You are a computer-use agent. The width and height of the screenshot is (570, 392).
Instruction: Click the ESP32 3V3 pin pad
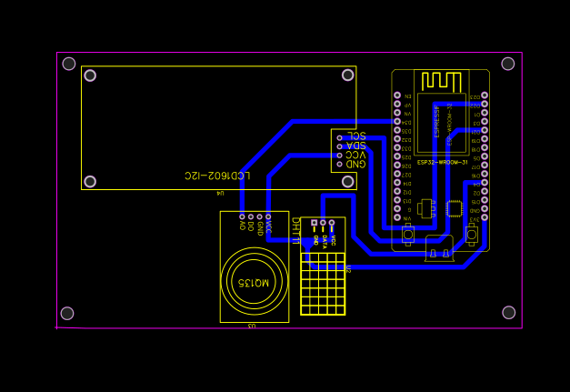coord(485,217)
